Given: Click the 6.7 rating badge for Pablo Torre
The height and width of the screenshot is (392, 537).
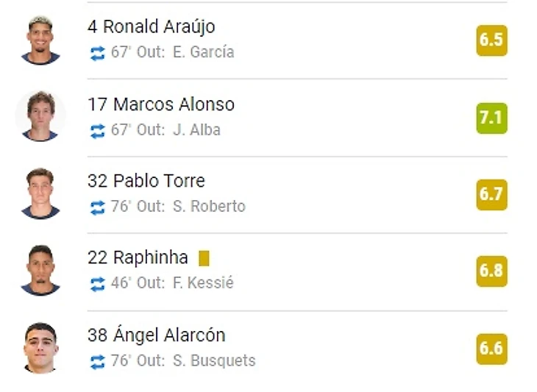Looking at the screenshot, I should tap(491, 194).
